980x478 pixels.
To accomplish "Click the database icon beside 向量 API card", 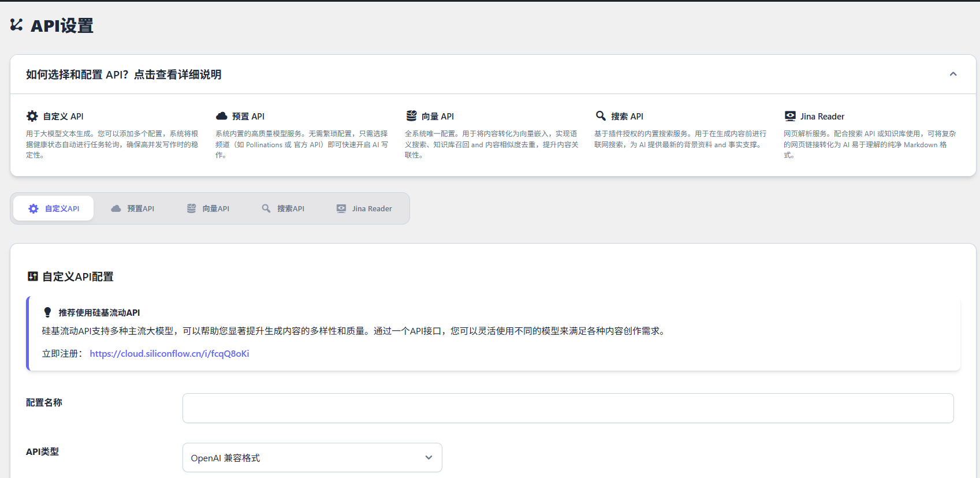I will tap(411, 116).
